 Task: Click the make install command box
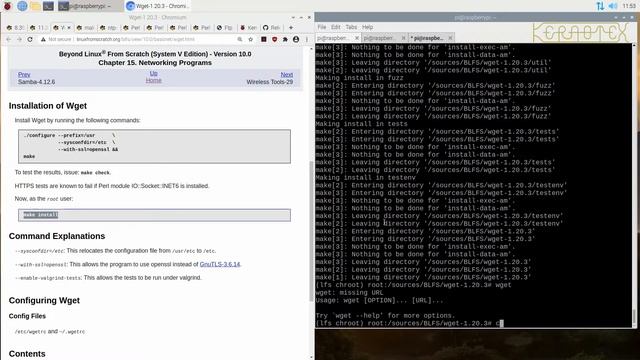(154, 215)
